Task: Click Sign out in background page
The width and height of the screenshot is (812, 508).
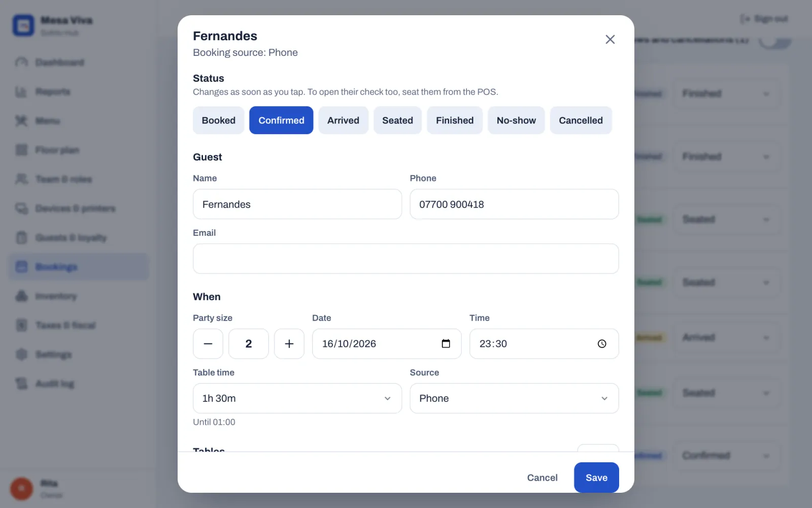Action: click(764, 19)
